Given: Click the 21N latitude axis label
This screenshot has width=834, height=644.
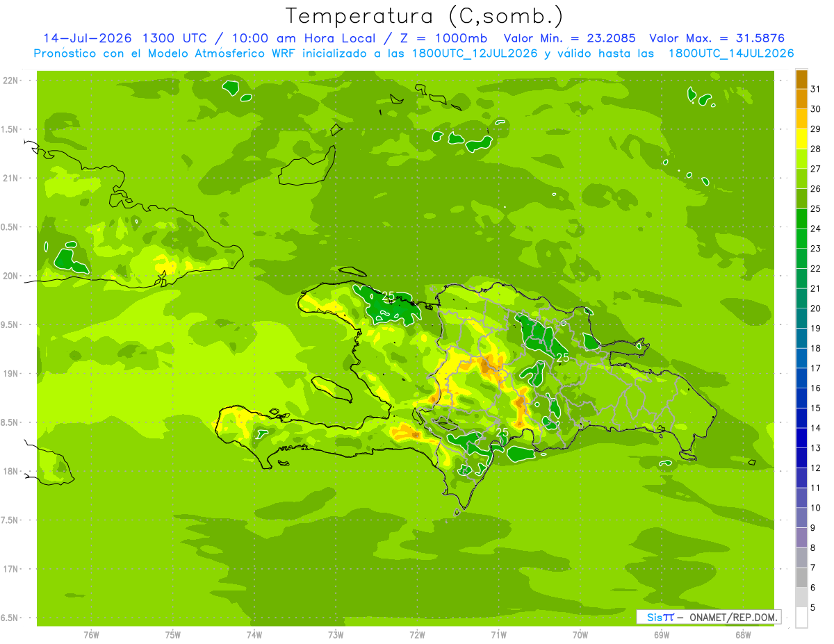Looking at the screenshot, I should click(11, 178).
